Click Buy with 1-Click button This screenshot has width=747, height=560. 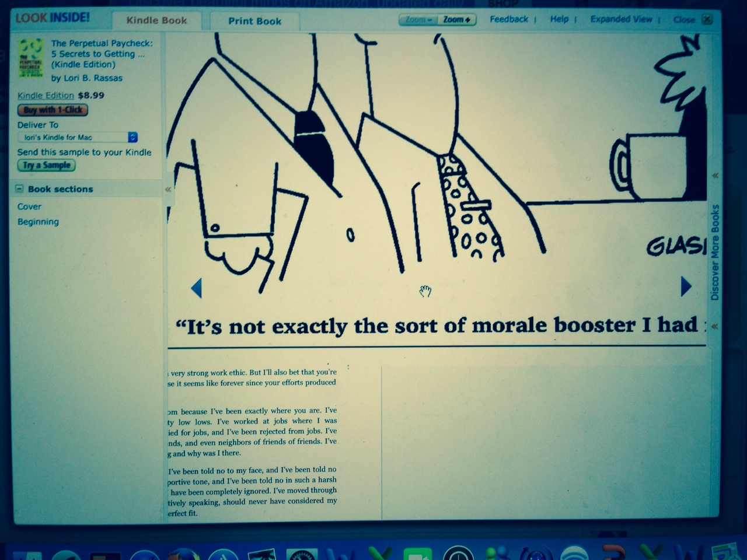(53, 110)
